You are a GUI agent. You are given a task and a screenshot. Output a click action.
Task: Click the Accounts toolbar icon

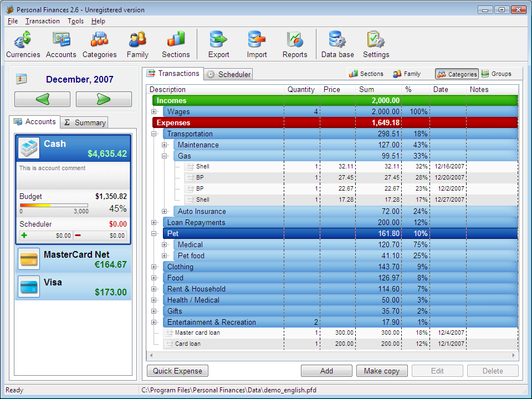pyautogui.click(x=61, y=44)
